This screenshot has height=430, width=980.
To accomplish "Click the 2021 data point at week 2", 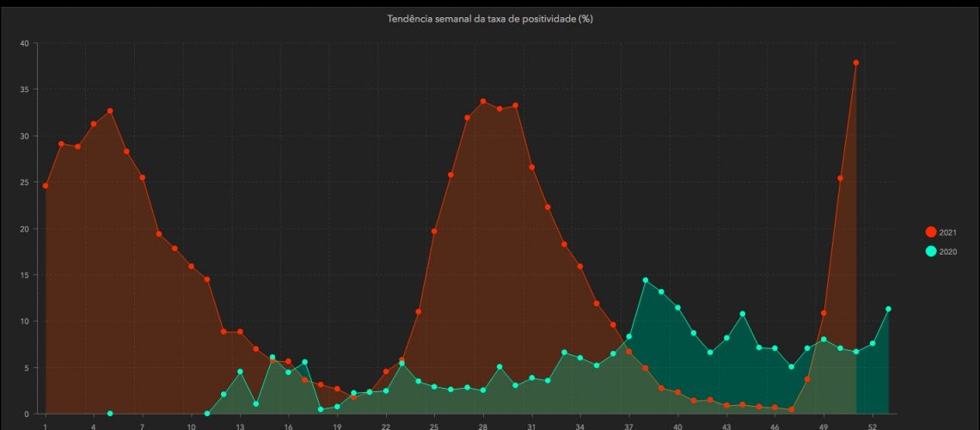I will click(61, 144).
